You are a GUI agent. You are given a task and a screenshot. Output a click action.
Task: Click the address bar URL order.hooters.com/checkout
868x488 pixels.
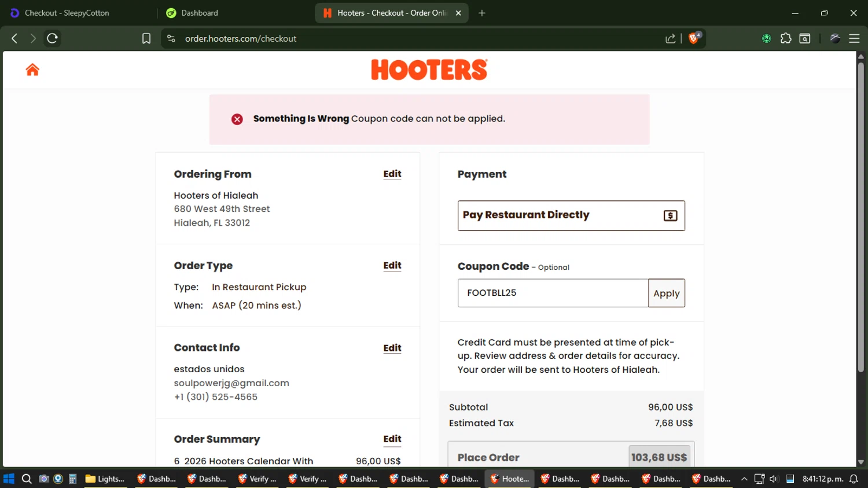point(241,39)
